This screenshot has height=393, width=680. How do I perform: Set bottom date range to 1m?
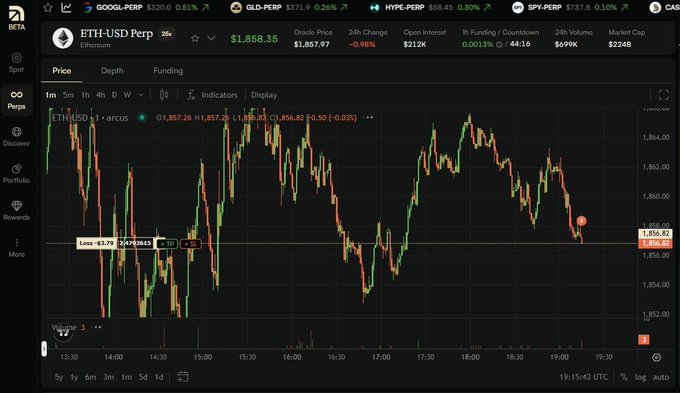[126, 377]
